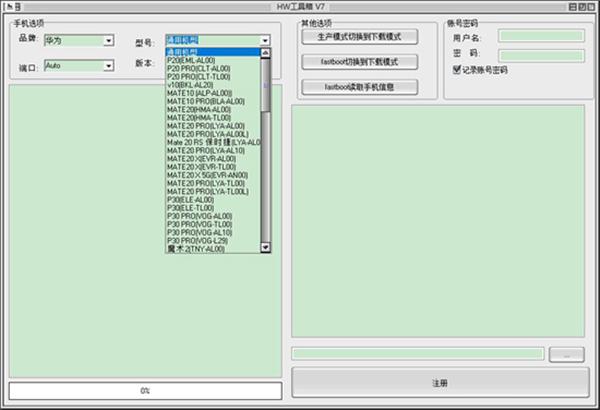Click the '...' browse button
The height and width of the screenshot is (410, 600).
pos(567,354)
